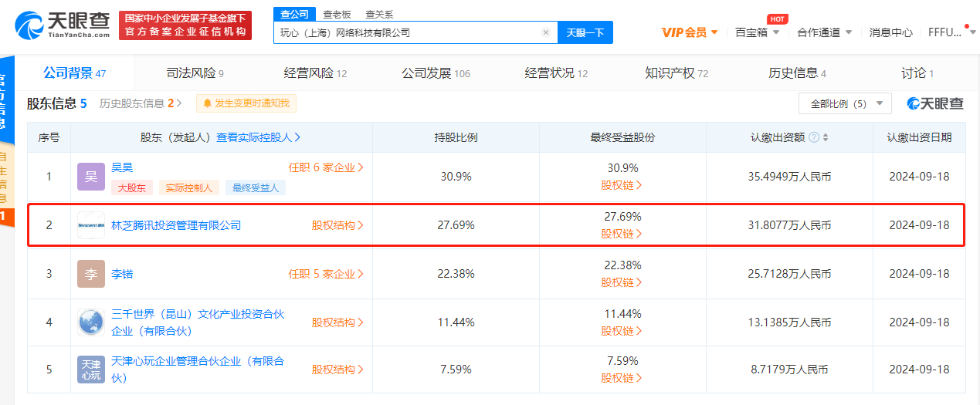
Task: Switch to the 经营状况 tab
Action: (556, 73)
